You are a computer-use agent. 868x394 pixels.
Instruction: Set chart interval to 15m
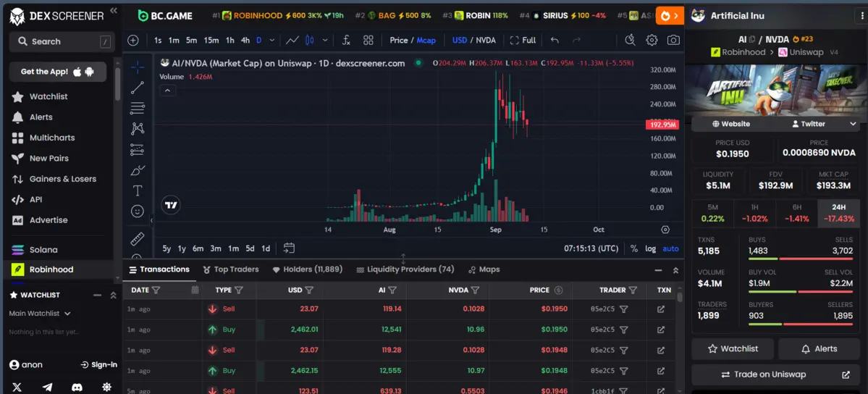pos(211,40)
